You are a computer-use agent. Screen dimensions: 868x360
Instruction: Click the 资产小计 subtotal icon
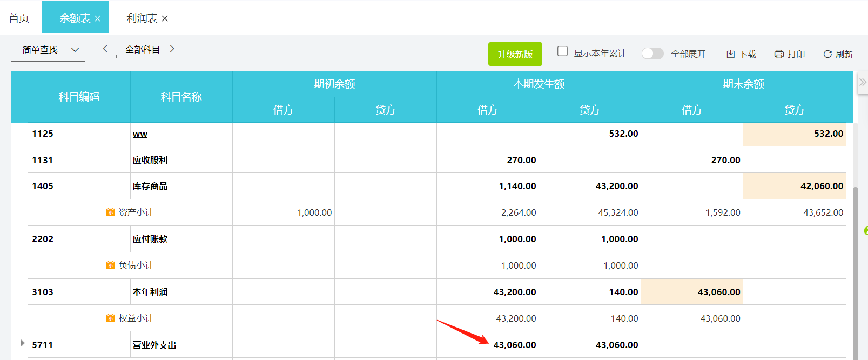pyautogui.click(x=111, y=212)
